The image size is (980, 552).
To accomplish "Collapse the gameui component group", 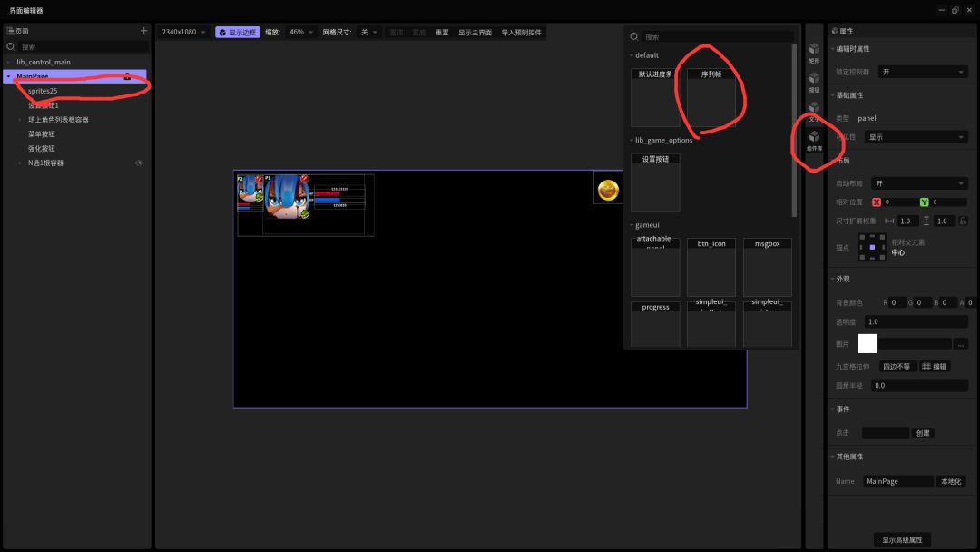I will coord(632,225).
